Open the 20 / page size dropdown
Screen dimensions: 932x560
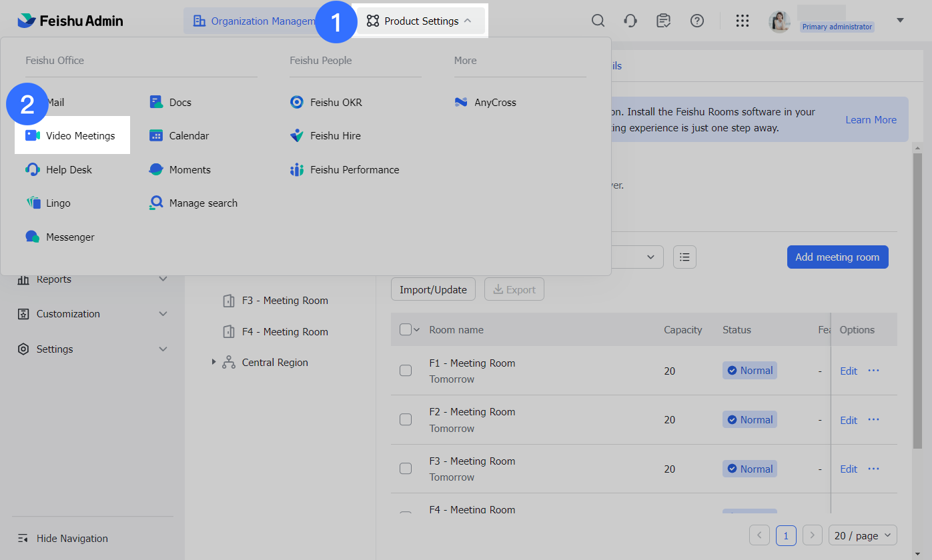pyautogui.click(x=863, y=535)
